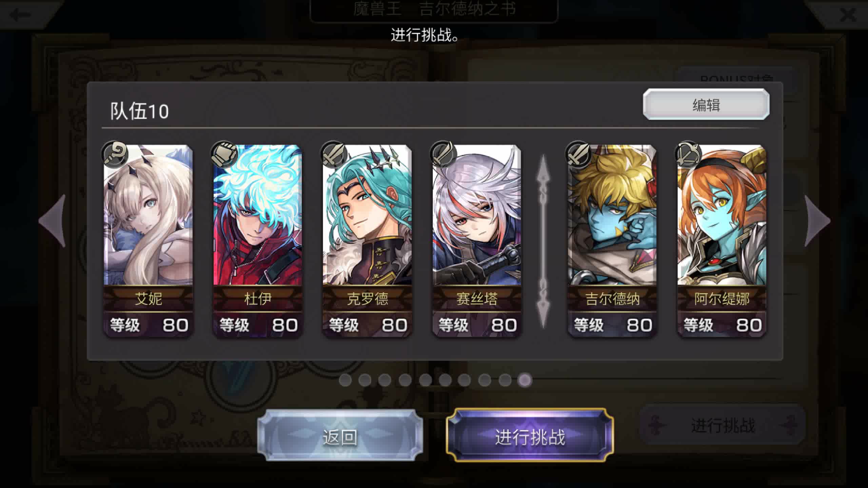
Task: Select the fifth team page dot
Action: pyautogui.click(x=425, y=380)
